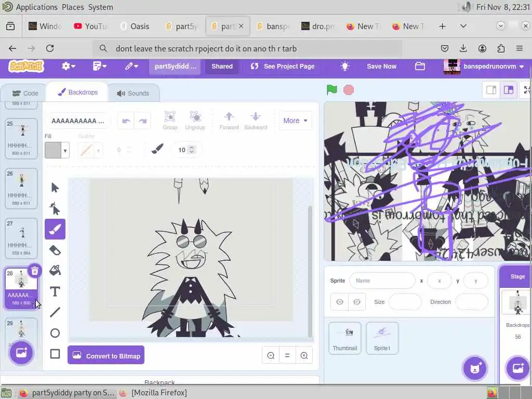This screenshot has height=399, width=532.
Task: Open a new browser tab with plus
Action: [443, 26]
